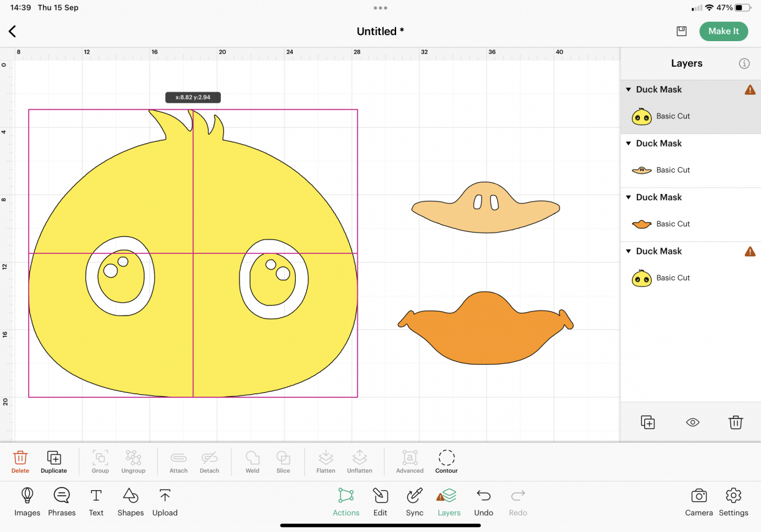Tap the Wi-Fi icon in status bar
This screenshot has width=761, height=532.
click(x=709, y=7)
